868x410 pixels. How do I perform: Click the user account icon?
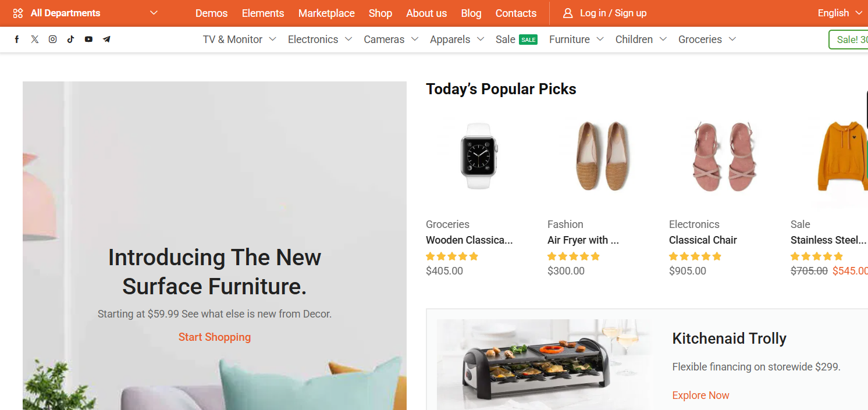[568, 13]
